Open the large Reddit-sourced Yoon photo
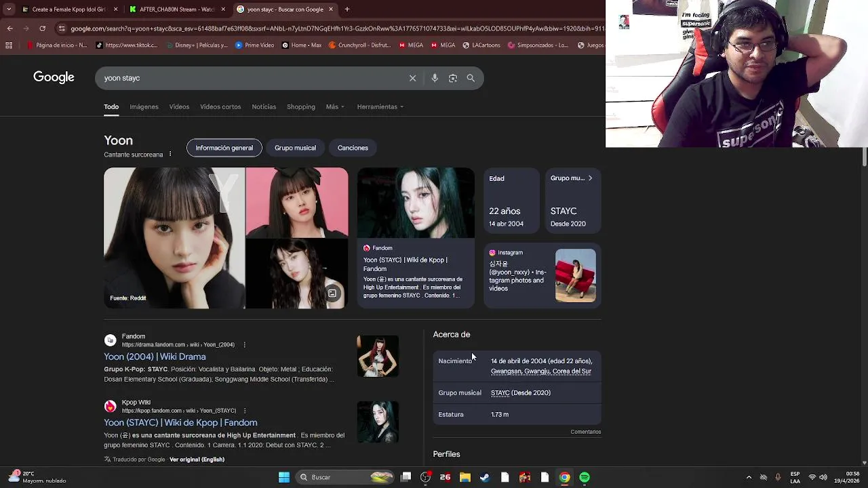This screenshot has height=488, width=868. point(174,238)
